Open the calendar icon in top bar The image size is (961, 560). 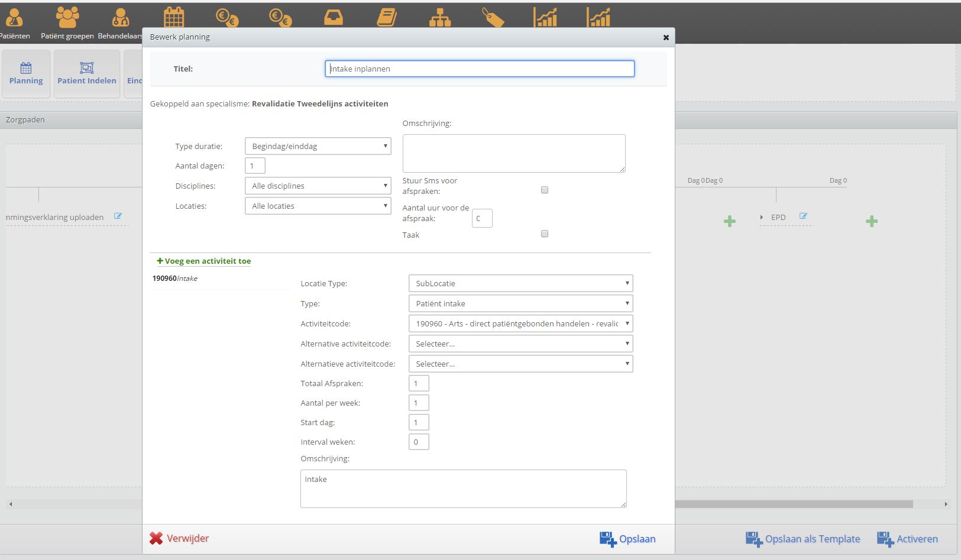click(174, 18)
